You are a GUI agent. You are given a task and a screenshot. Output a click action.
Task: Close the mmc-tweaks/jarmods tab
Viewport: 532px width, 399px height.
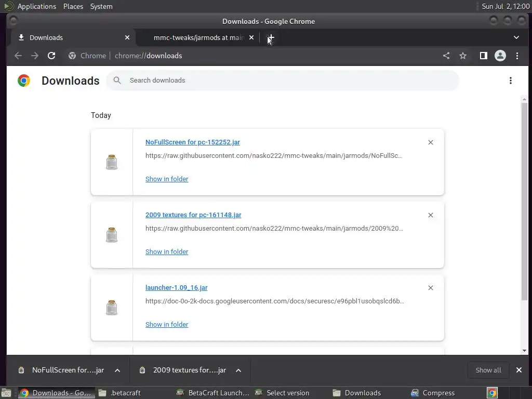251,37
